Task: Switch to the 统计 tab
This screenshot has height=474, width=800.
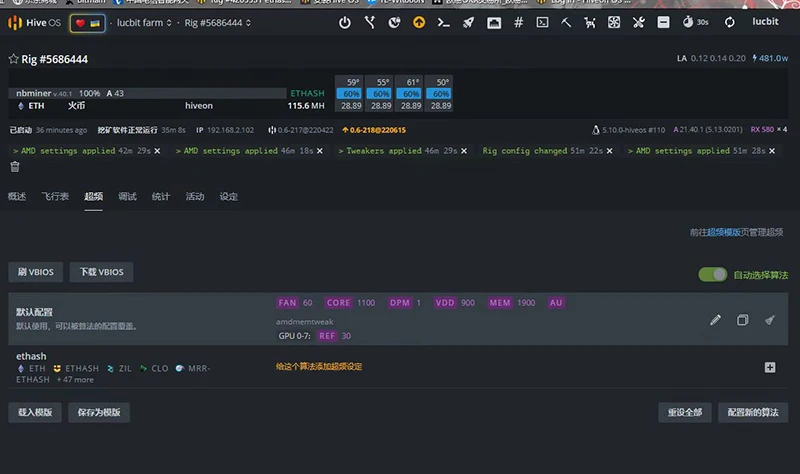Action: coord(161,197)
